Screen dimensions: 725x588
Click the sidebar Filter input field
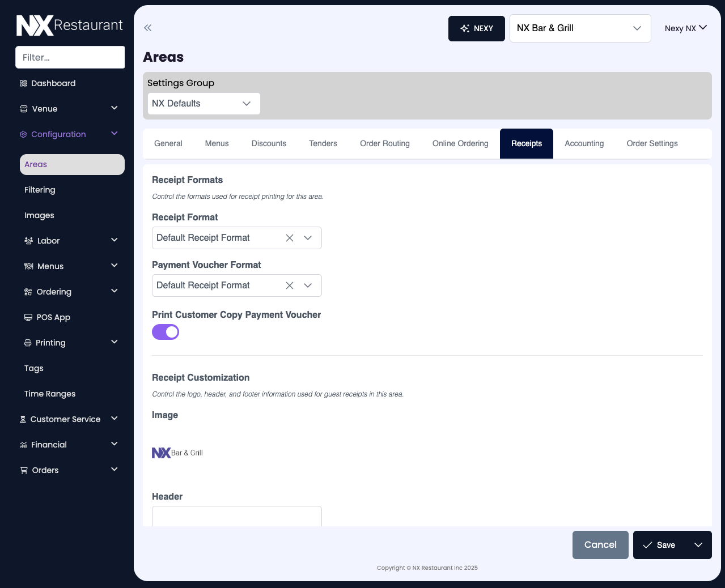70,57
